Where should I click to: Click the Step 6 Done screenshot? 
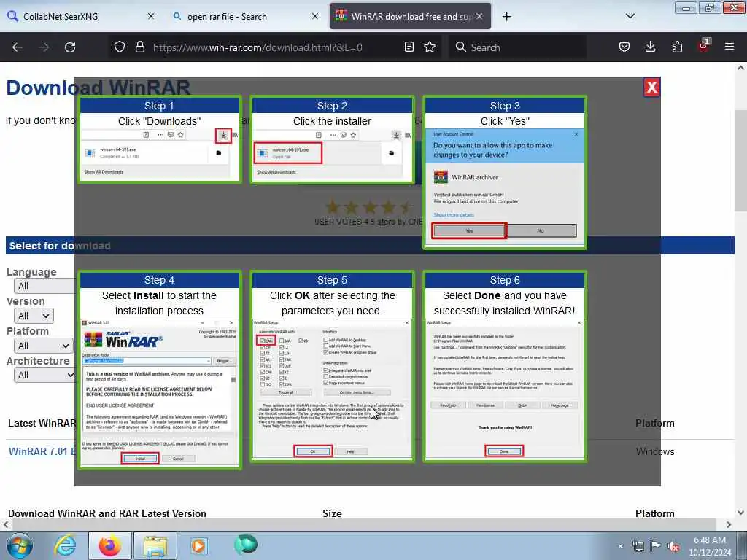(x=505, y=389)
